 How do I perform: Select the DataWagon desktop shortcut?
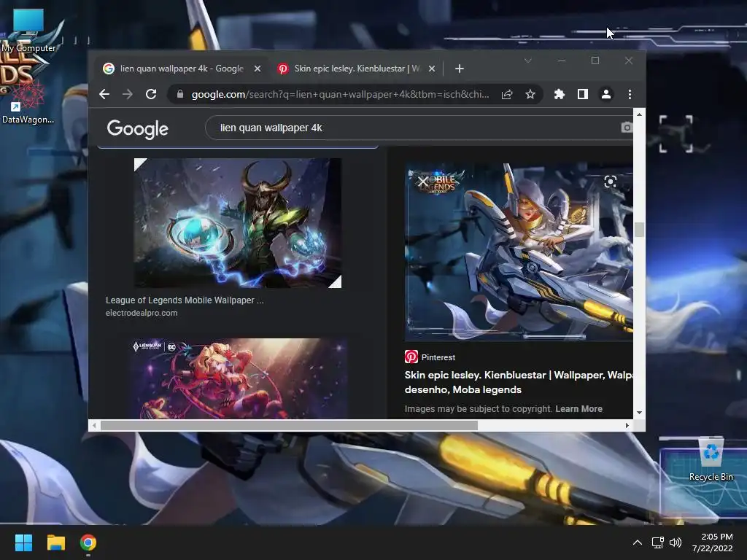point(28,102)
